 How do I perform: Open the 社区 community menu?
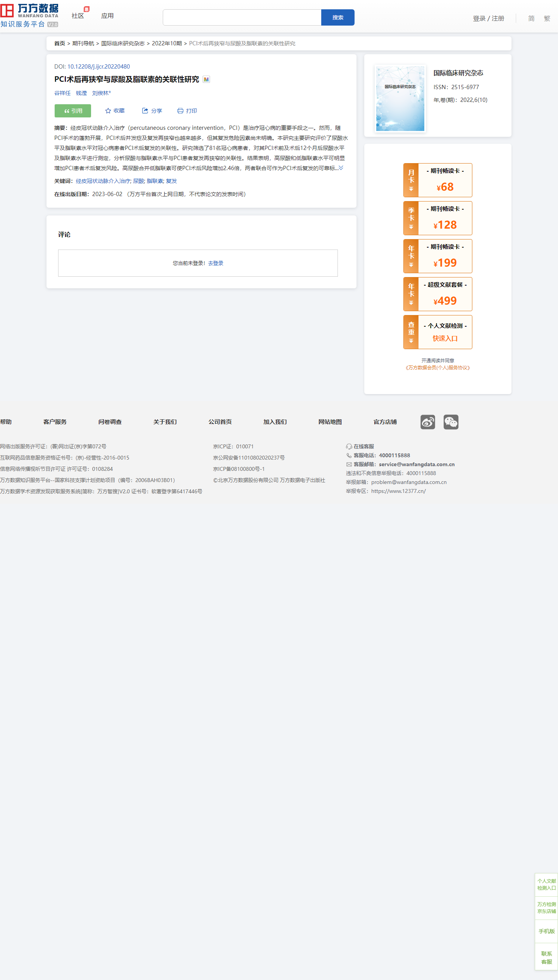point(78,16)
